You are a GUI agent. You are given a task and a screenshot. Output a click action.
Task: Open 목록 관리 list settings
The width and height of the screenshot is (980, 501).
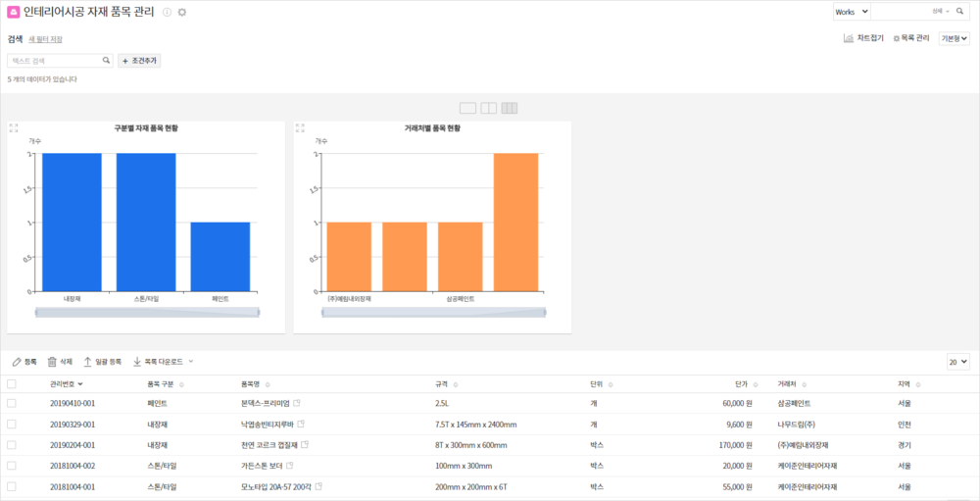pyautogui.click(x=911, y=38)
